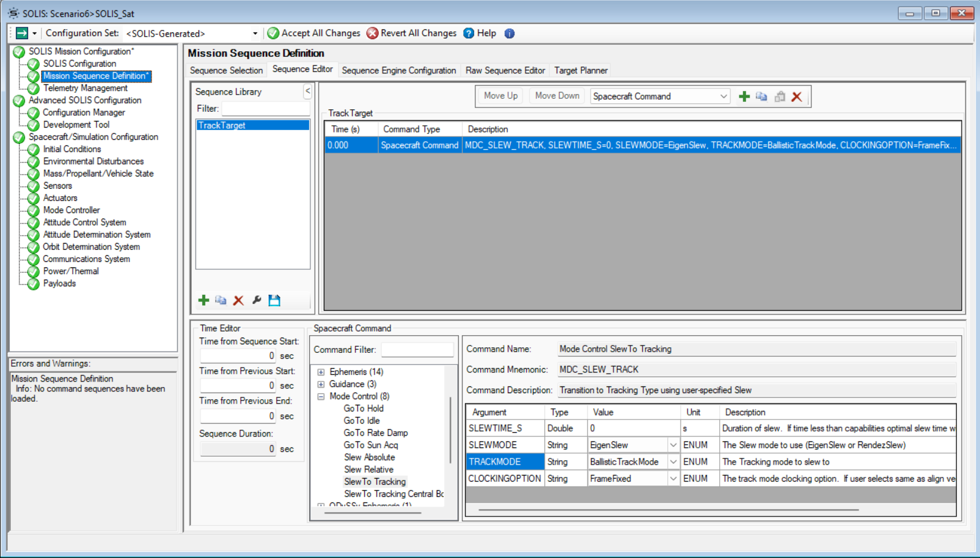
Task: Click inside the Command Filter input field
Action: click(417, 349)
